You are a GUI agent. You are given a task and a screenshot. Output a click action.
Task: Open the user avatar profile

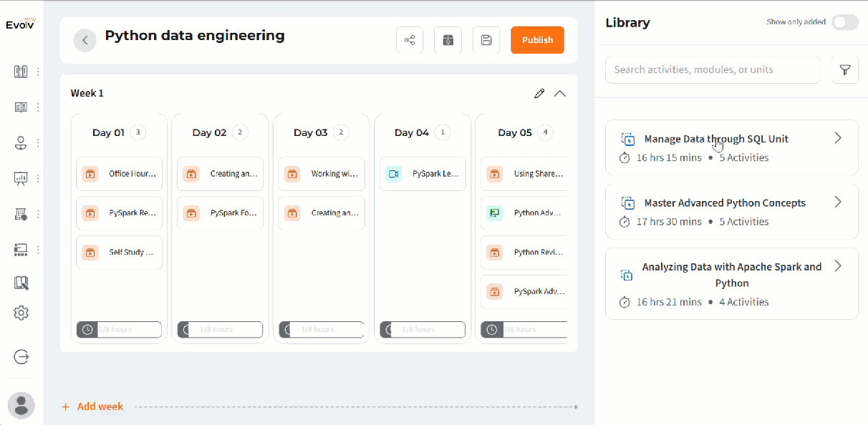coord(21,405)
